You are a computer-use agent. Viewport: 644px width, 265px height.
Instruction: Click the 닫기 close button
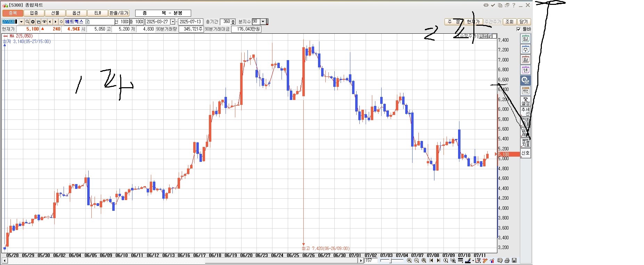pyautogui.click(x=524, y=22)
